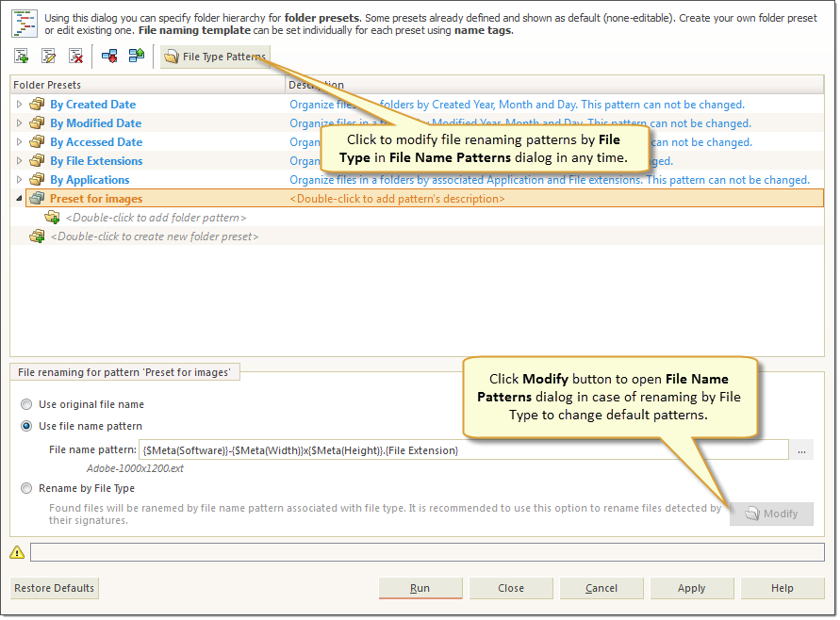
Task: Click the ellipsis button beside file name pattern
Action: pyautogui.click(x=801, y=450)
